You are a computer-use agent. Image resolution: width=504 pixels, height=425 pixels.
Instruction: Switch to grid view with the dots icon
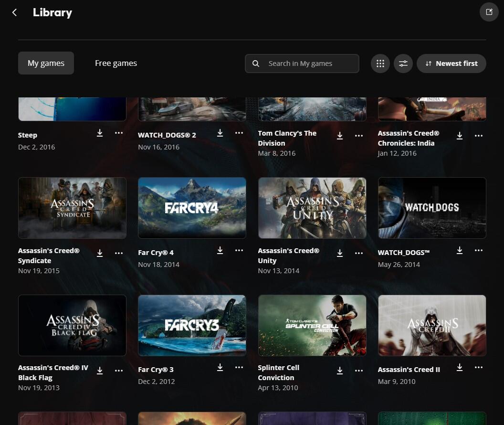click(380, 64)
